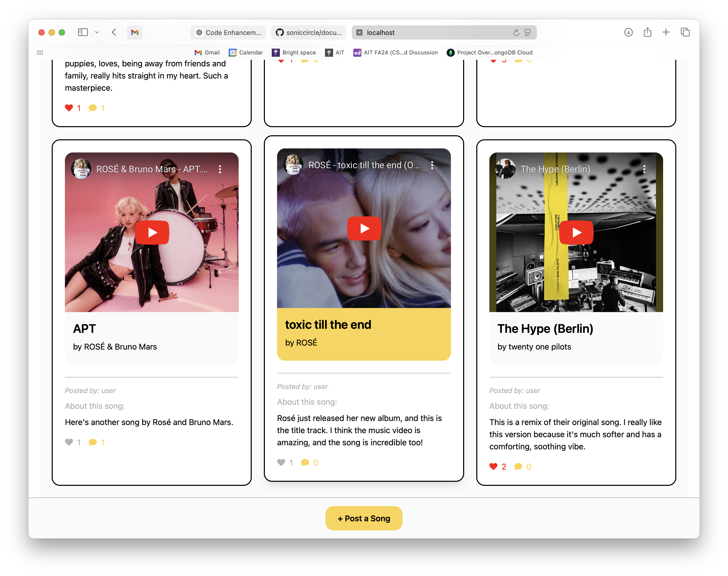Switch to soniccircle/docu... GitHub tab
The height and width of the screenshot is (576, 728).
(x=308, y=32)
